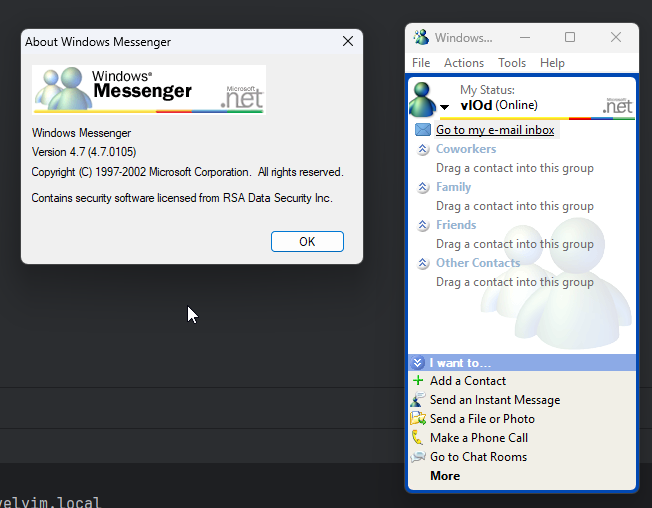This screenshot has width=652, height=508.
Task: Click the user avatar icon in My Status
Action: coord(422,99)
